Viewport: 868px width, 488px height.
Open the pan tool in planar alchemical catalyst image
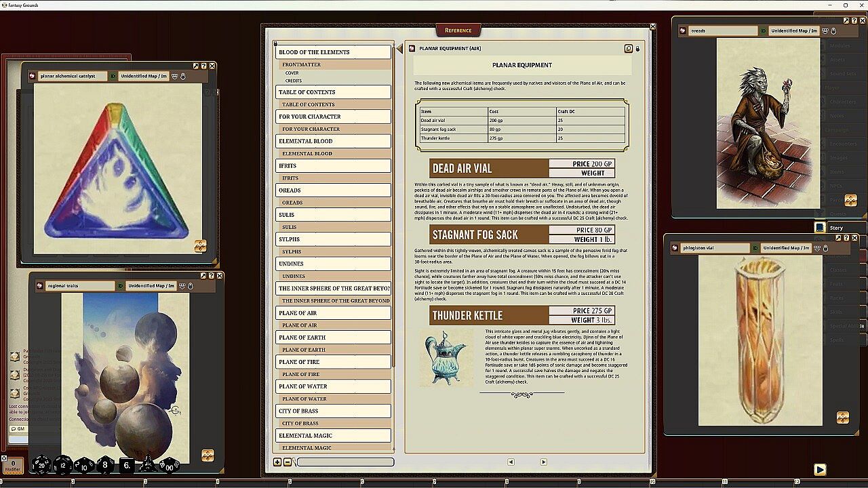(200, 246)
